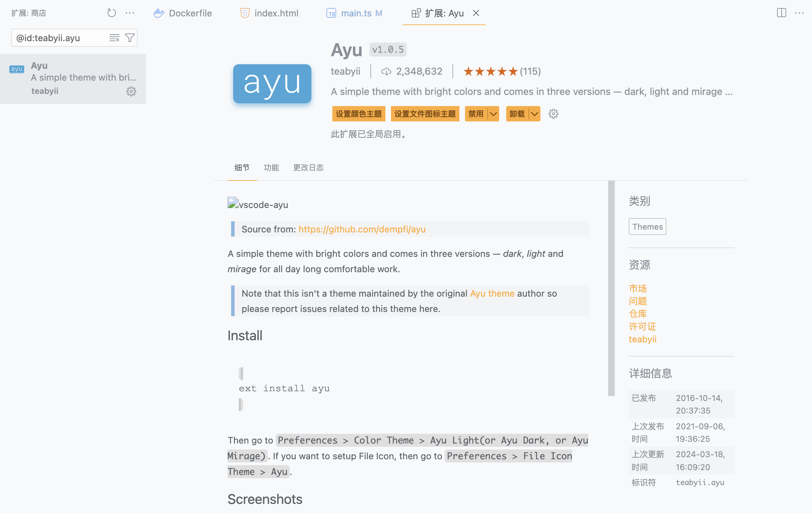Select the 更改日志 changelog tab
Viewport: 812px width, 513px height.
pos(308,168)
